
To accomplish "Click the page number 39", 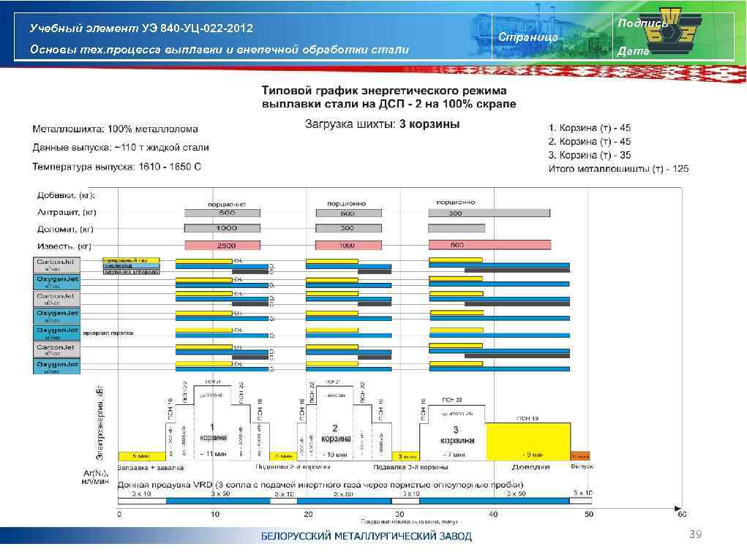I will point(696,534).
